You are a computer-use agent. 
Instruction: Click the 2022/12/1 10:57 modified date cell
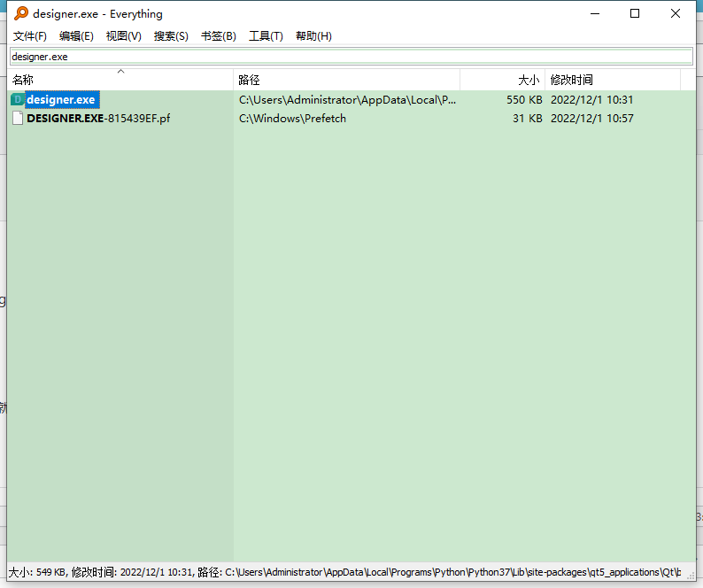pos(591,119)
